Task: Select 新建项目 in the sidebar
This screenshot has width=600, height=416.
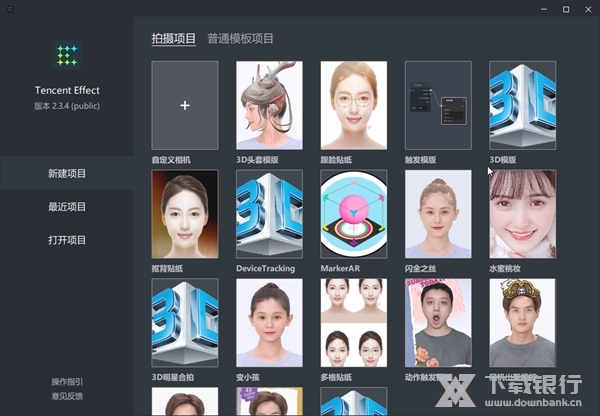Action: 67,173
